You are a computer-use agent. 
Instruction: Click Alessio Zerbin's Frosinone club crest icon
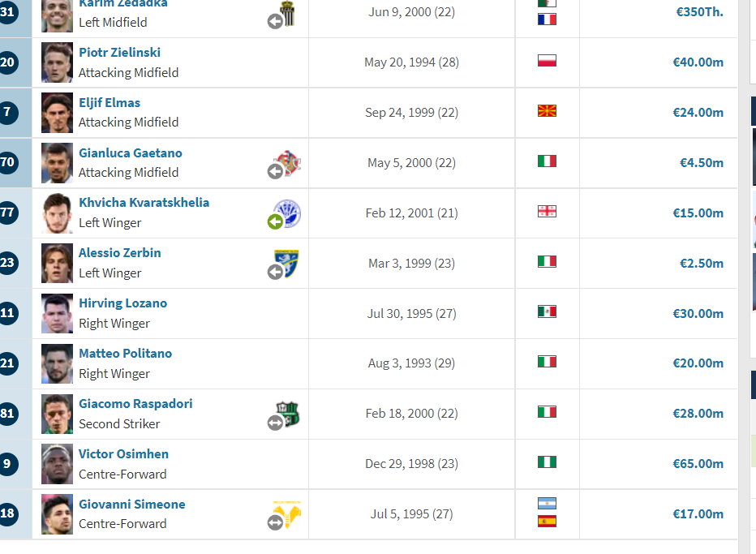point(286,264)
